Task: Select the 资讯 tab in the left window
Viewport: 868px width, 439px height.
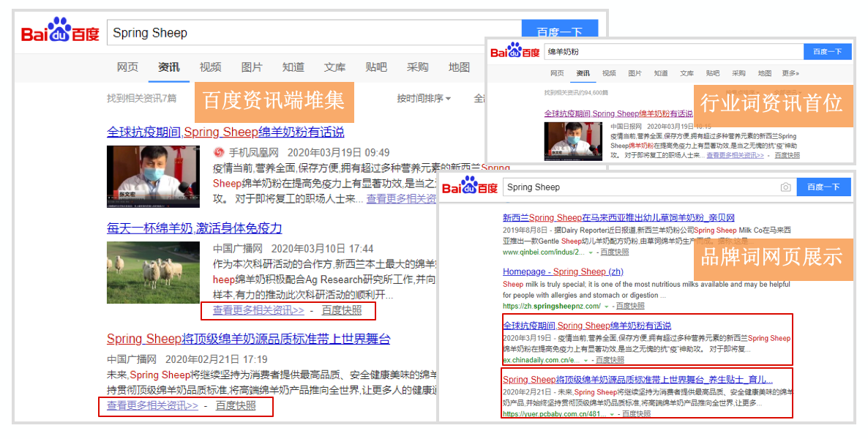Action: coord(169,67)
